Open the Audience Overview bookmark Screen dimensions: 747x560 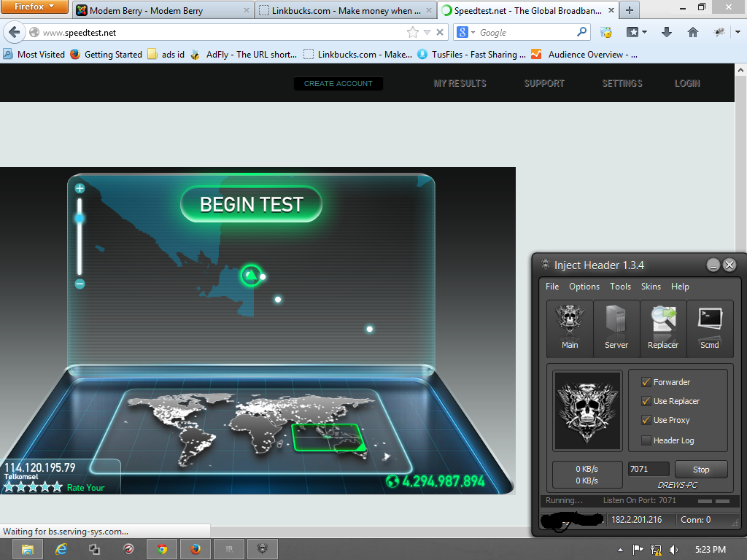click(584, 54)
